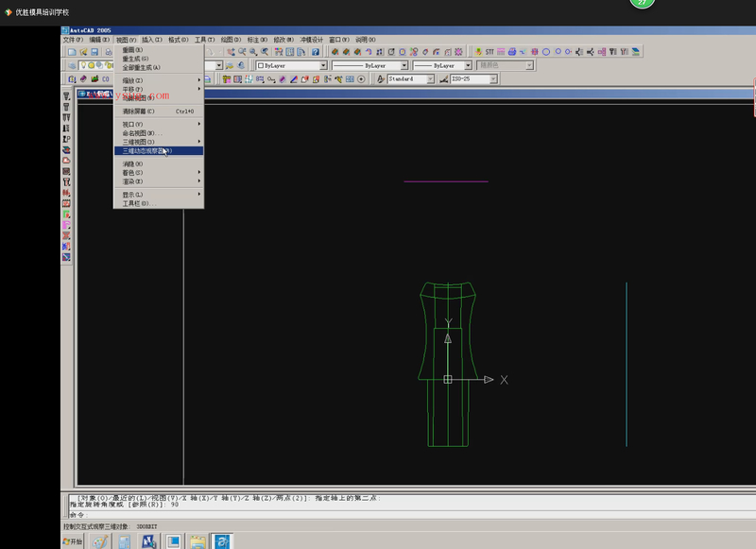Open the 文件 (File) menu
756x549 pixels.
pyautogui.click(x=74, y=40)
